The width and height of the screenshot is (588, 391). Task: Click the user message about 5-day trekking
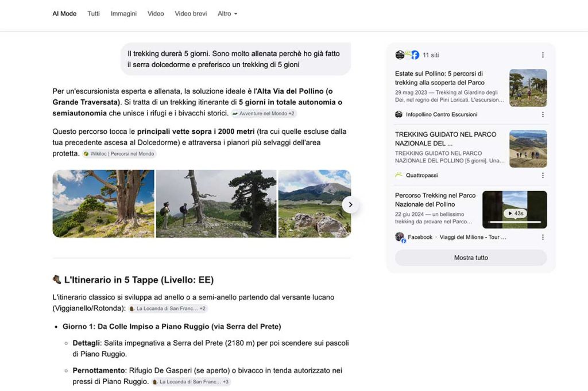click(x=235, y=59)
